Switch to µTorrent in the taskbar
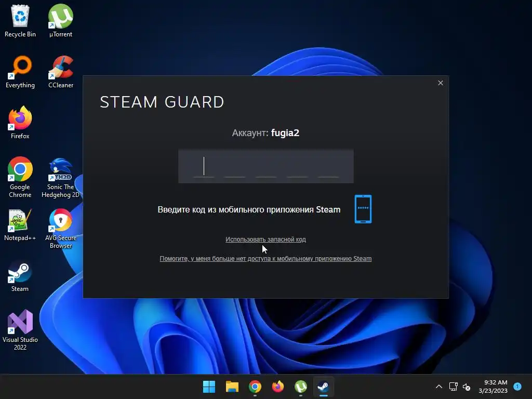Viewport: 532px width, 399px height. coord(301,387)
